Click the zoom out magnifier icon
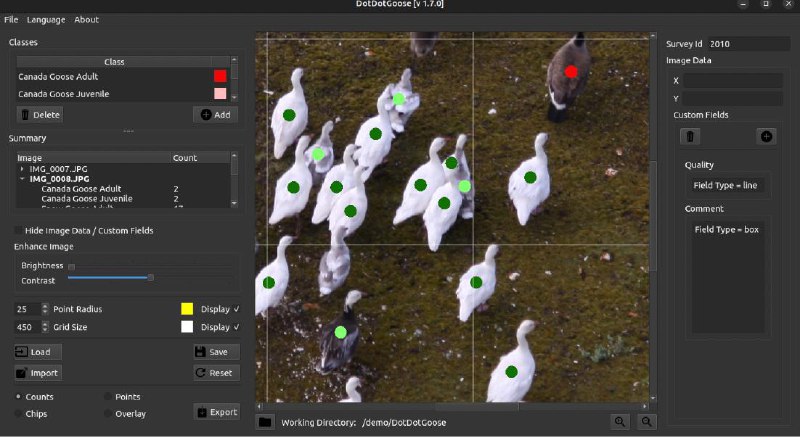The height and width of the screenshot is (438, 800). pyautogui.click(x=646, y=422)
